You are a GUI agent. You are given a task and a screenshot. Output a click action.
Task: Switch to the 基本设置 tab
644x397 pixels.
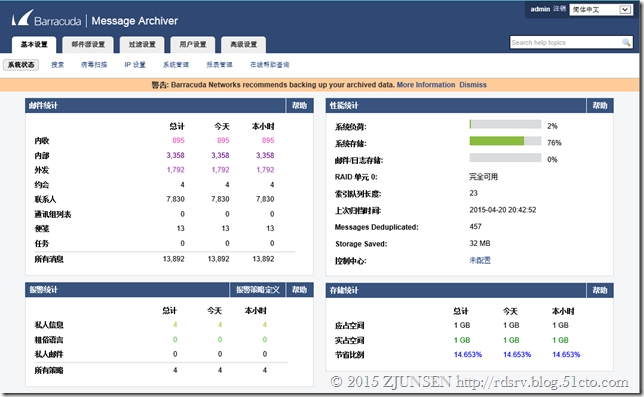coord(34,44)
